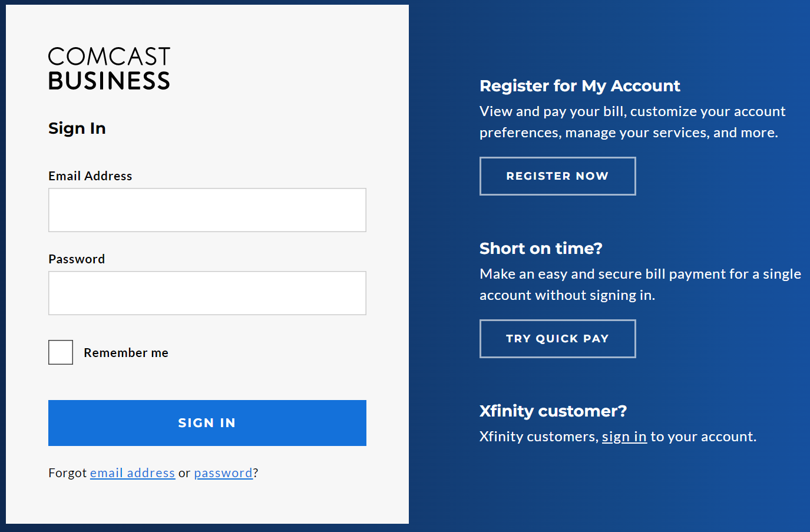Click the forgot email address link

click(x=132, y=472)
